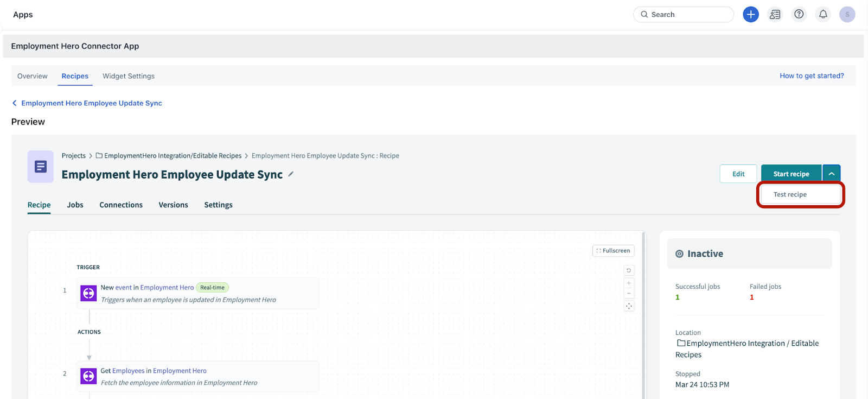
Task: Open the Versions tab
Action: (x=173, y=205)
